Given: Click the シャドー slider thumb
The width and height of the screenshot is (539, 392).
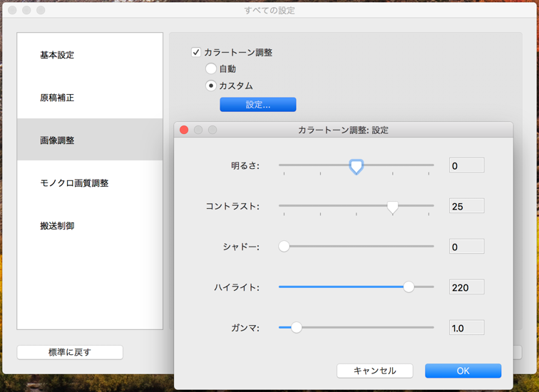Looking at the screenshot, I should click(x=284, y=247).
